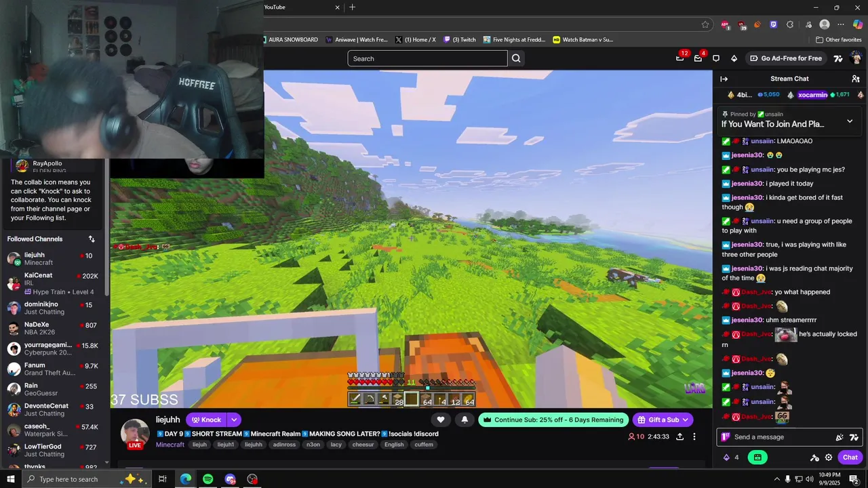868x488 pixels.
Task: Open the mailbox icon showing 4 notifications
Action: tap(698, 58)
